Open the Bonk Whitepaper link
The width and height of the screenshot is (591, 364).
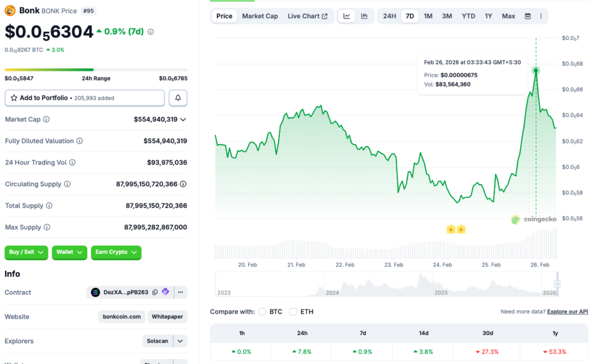[167, 317]
